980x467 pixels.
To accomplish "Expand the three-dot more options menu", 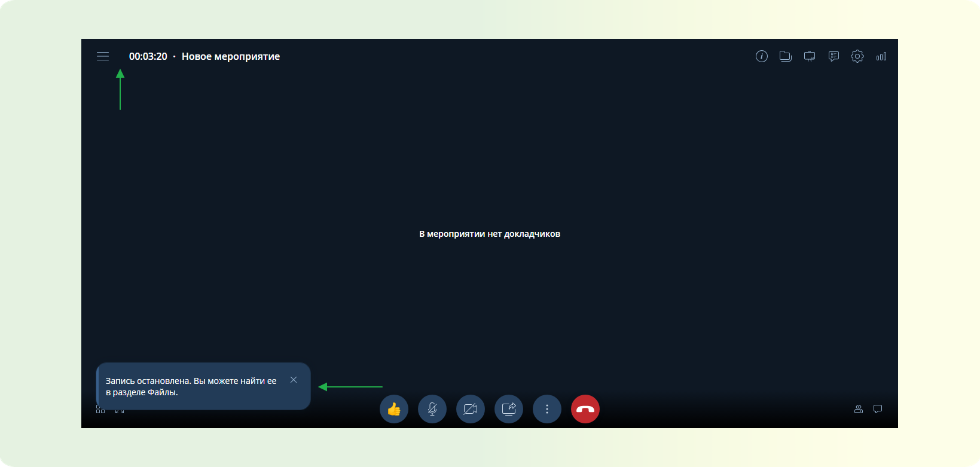I will coord(547,409).
